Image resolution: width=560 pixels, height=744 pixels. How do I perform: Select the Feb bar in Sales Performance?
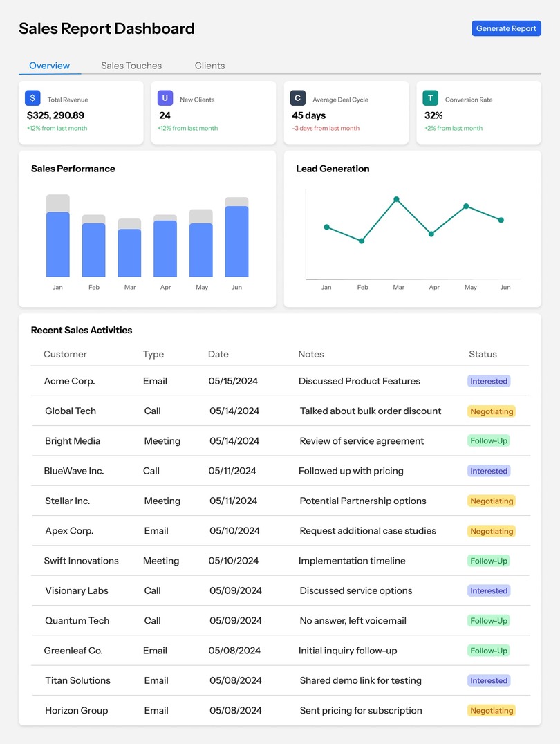[93, 245]
